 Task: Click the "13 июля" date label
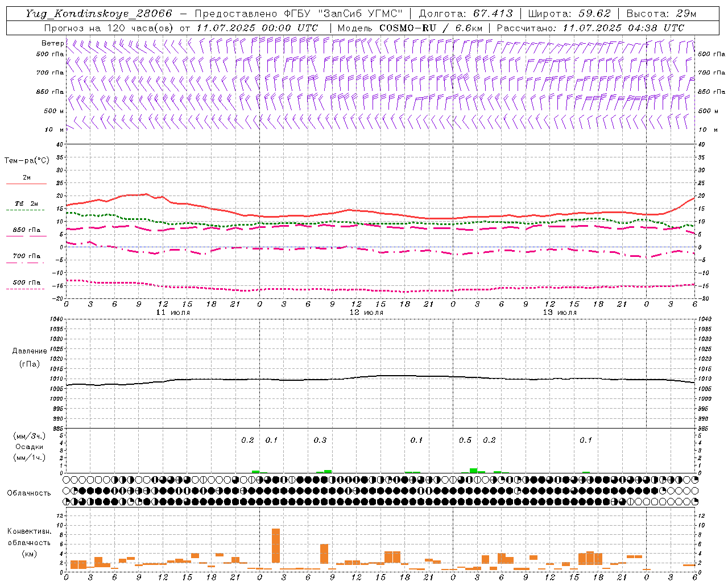click(x=560, y=313)
